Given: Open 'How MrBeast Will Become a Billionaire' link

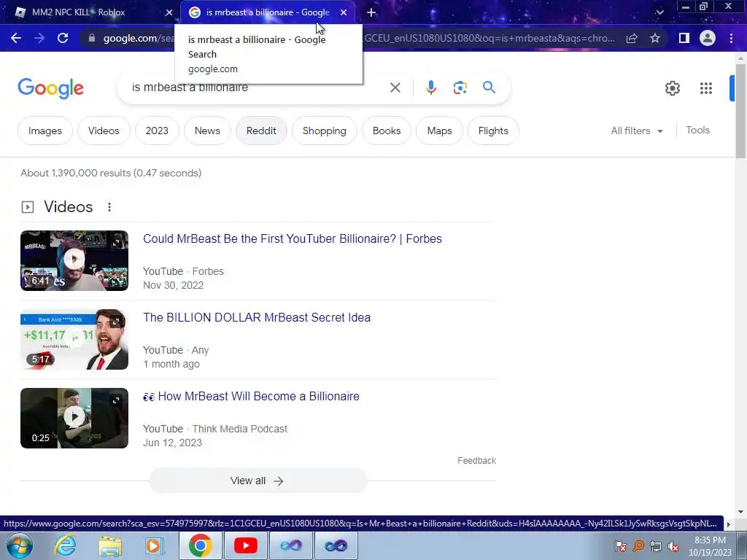Looking at the screenshot, I should point(251,396).
